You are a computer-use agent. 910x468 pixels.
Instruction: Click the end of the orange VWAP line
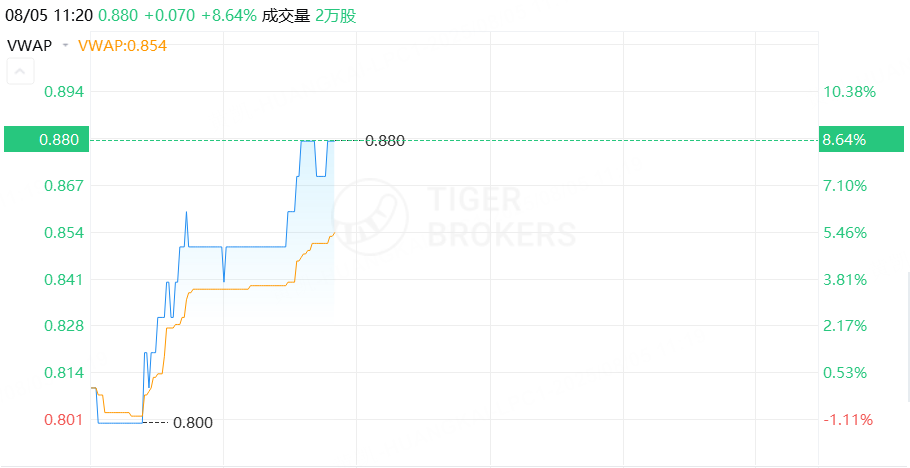click(334, 233)
